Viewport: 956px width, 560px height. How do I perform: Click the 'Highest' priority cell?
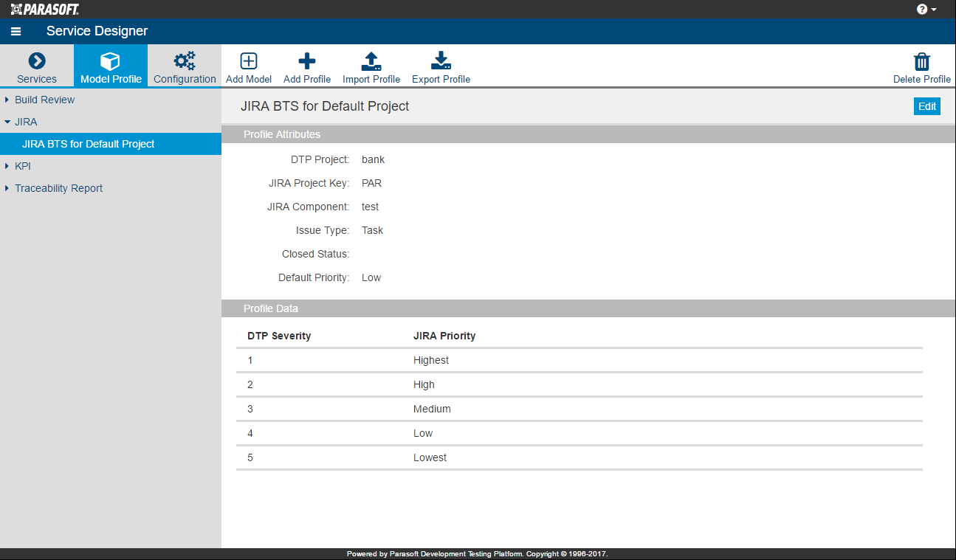pyautogui.click(x=431, y=360)
